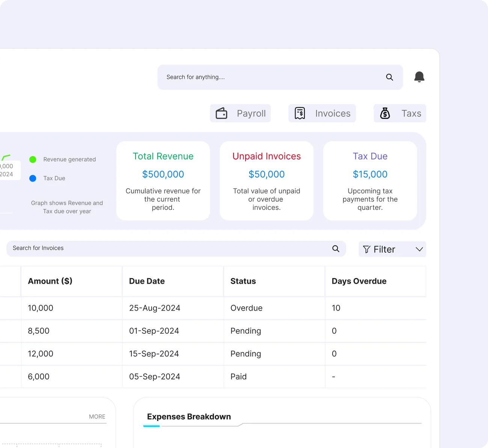The width and height of the screenshot is (488, 448).
Task: Sort by the Status column header
Action: pyautogui.click(x=274, y=281)
